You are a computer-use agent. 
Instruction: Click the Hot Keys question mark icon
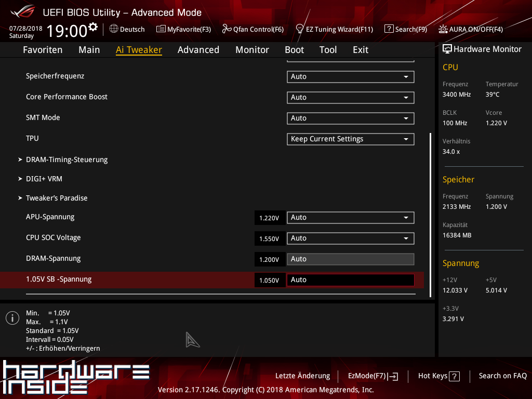tap(454, 376)
